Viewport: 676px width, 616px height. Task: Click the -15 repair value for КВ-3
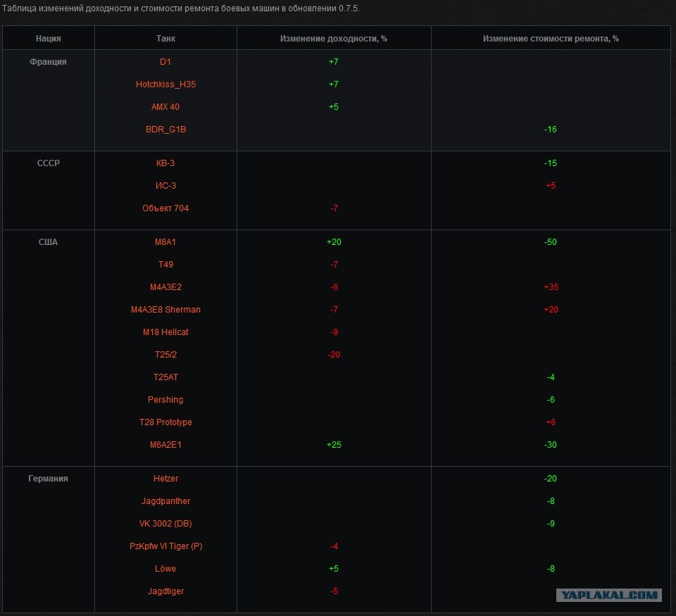coord(551,163)
